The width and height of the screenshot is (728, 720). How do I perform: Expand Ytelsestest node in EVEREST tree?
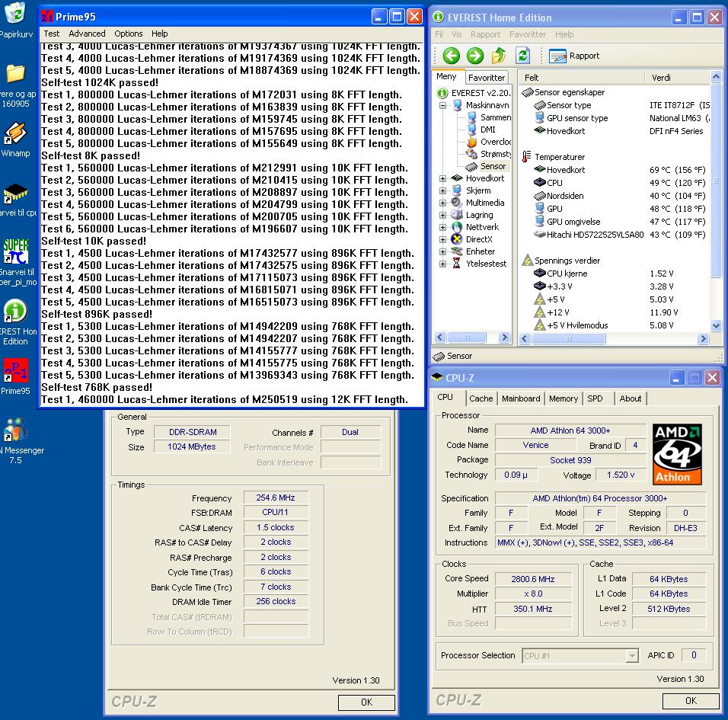pos(443,264)
